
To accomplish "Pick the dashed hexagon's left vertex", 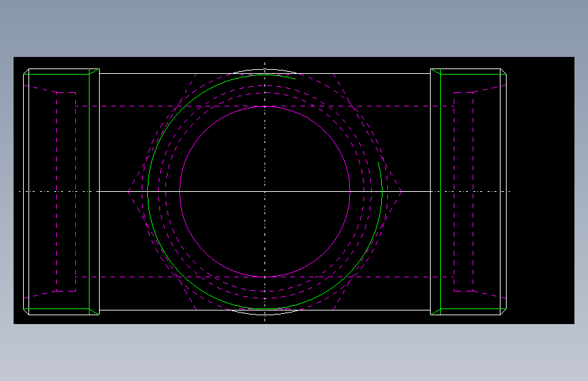I will point(128,192).
